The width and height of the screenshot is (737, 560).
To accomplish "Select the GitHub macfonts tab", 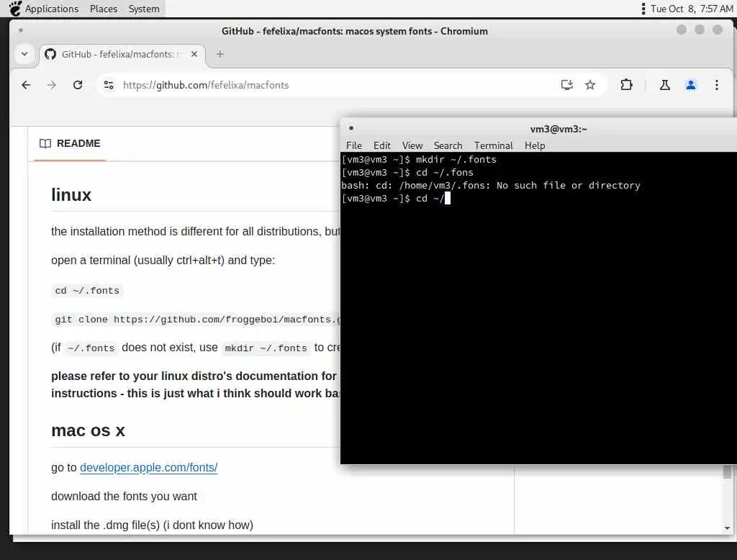I will coord(122,54).
